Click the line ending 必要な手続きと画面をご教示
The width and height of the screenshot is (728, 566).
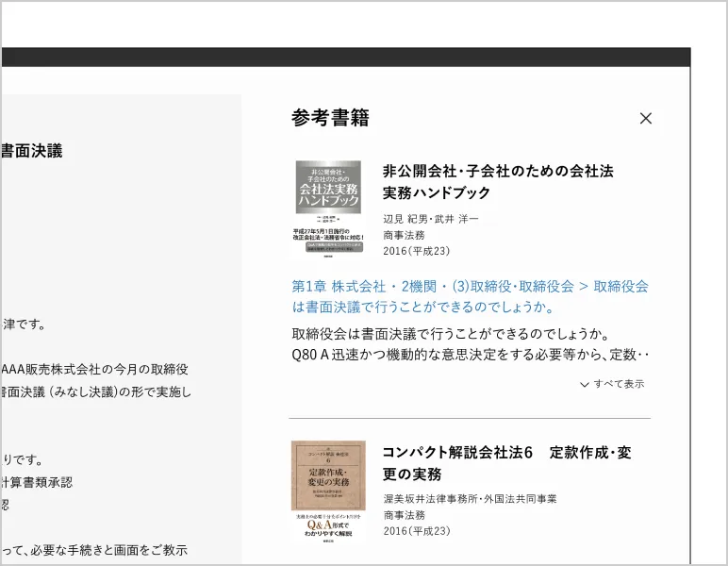tap(94, 550)
